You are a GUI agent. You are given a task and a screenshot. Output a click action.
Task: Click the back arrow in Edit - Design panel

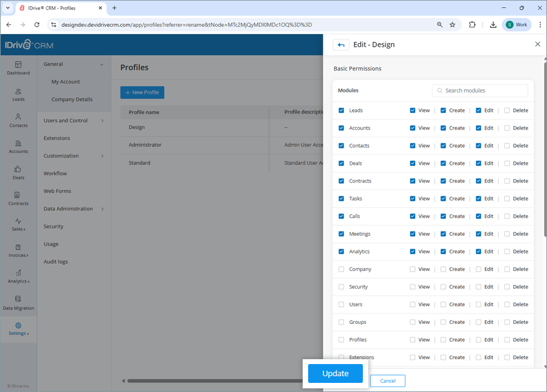point(340,44)
